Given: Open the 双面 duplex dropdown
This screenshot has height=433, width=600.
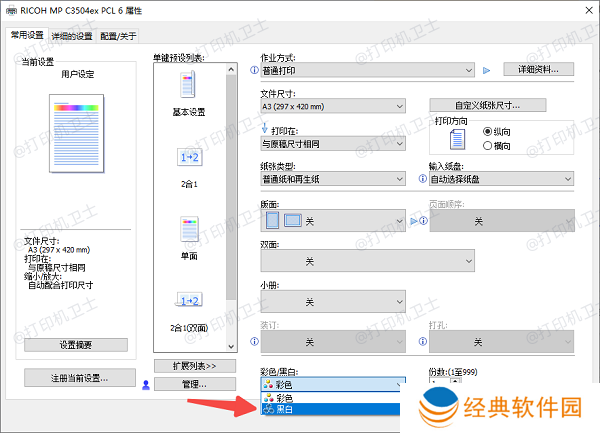Looking at the screenshot, I should point(368,261).
